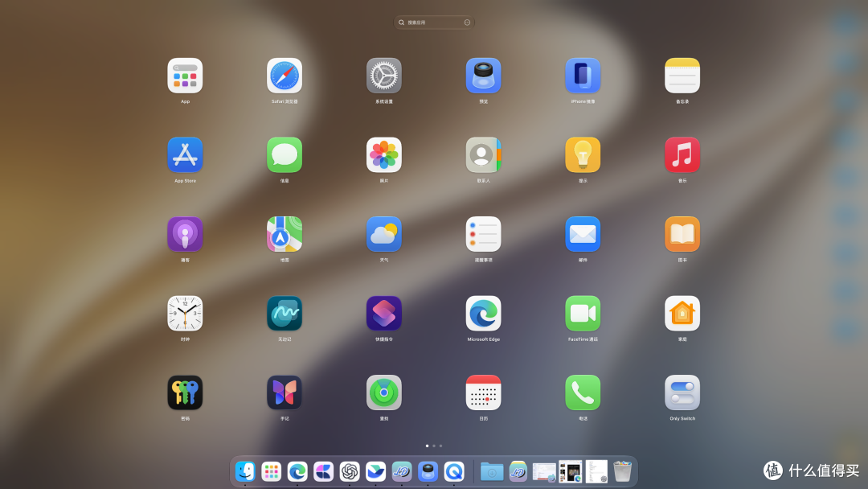Open the App folder icon in the grid
Image resolution: width=868 pixels, height=489 pixels.
click(x=185, y=76)
